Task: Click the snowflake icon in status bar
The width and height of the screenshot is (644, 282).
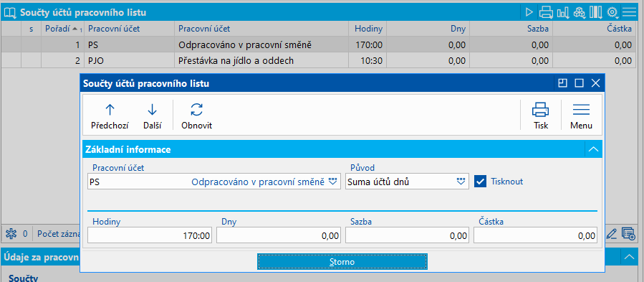Action: [10, 234]
